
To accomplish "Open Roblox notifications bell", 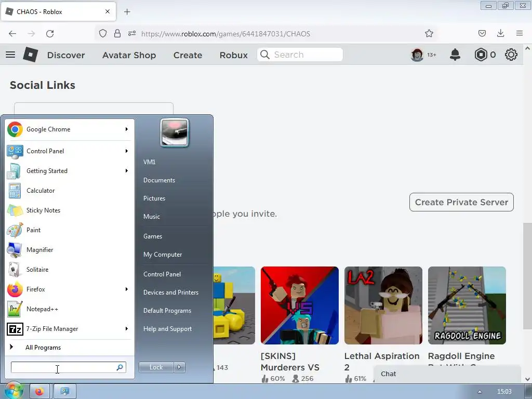I will point(455,55).
